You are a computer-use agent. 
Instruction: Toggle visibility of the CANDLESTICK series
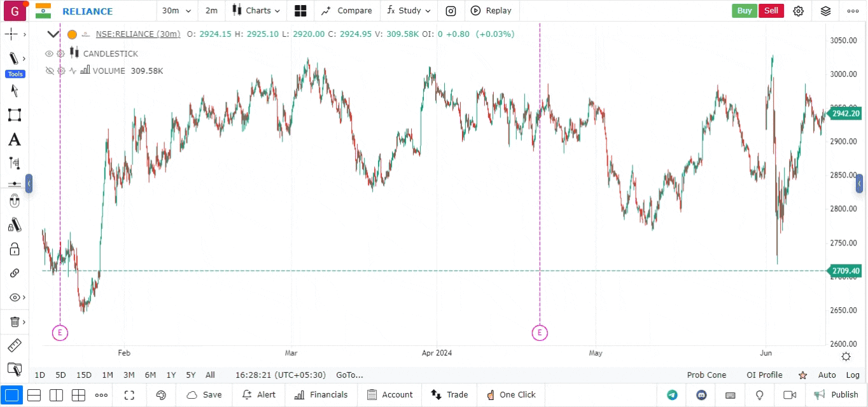tap(49, 53)
